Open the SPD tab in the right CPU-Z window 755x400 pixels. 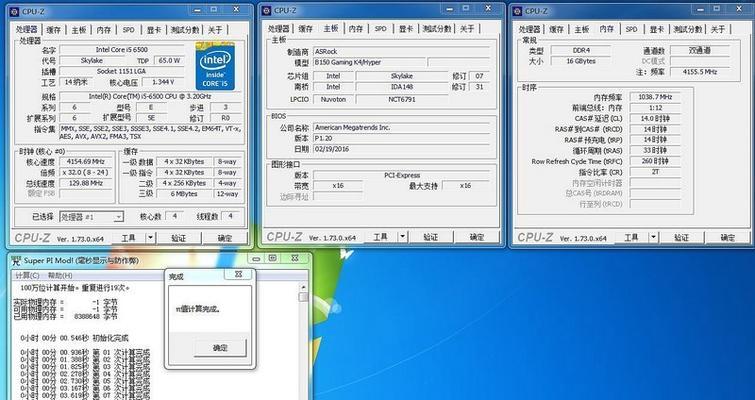click(x=631, y=29)
